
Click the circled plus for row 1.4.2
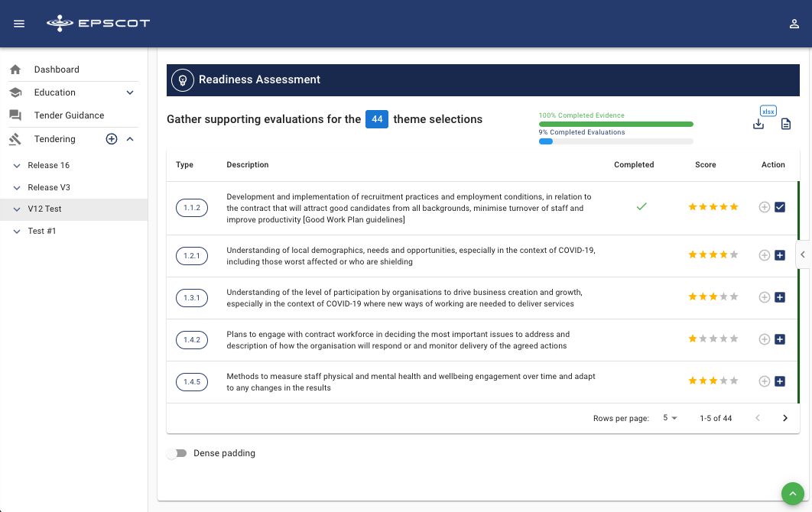tap(765, 339)
